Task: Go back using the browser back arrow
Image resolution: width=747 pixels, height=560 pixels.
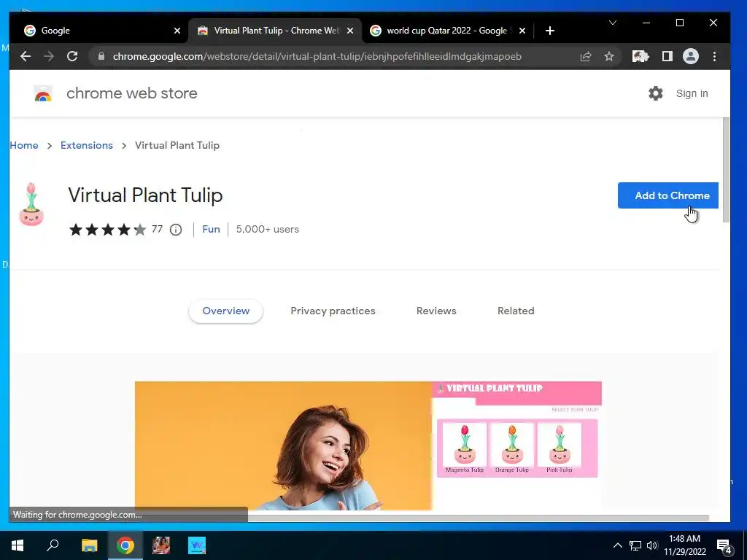Action: pyautogui.click(x=26, y=56)
